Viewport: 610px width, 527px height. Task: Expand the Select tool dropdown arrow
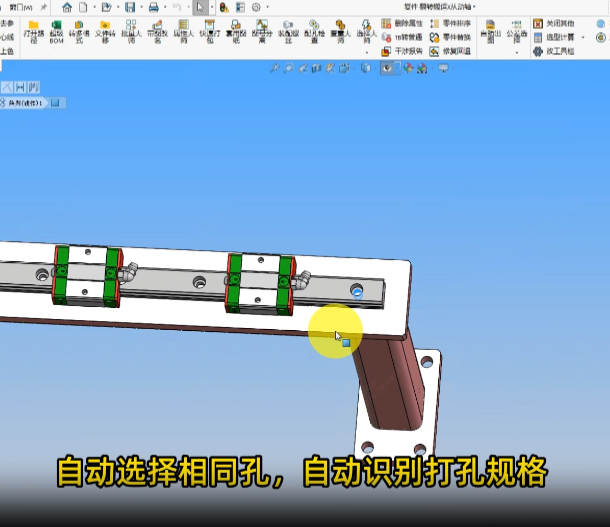point(212,7)
